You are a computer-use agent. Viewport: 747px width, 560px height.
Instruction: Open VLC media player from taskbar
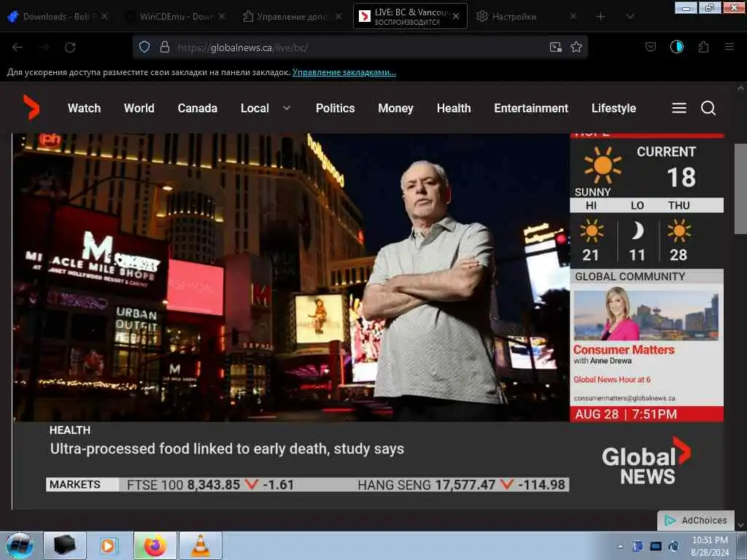tap(201, 545)
